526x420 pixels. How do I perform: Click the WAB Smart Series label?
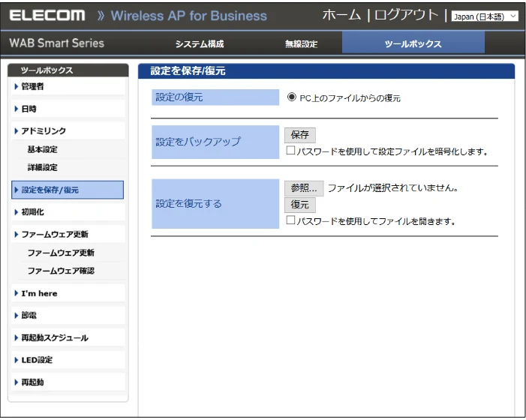tap(57, 43)
